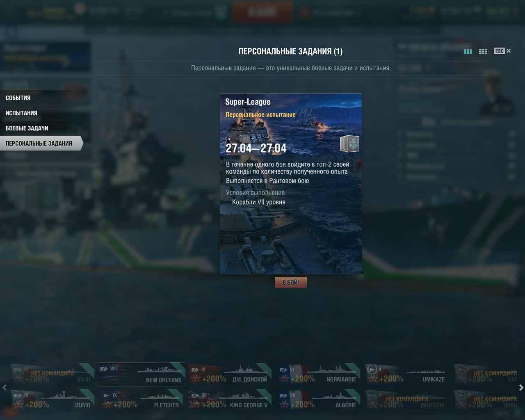Select the Fletcher ship
Viewport: 525px width, 420px height.
141,400
